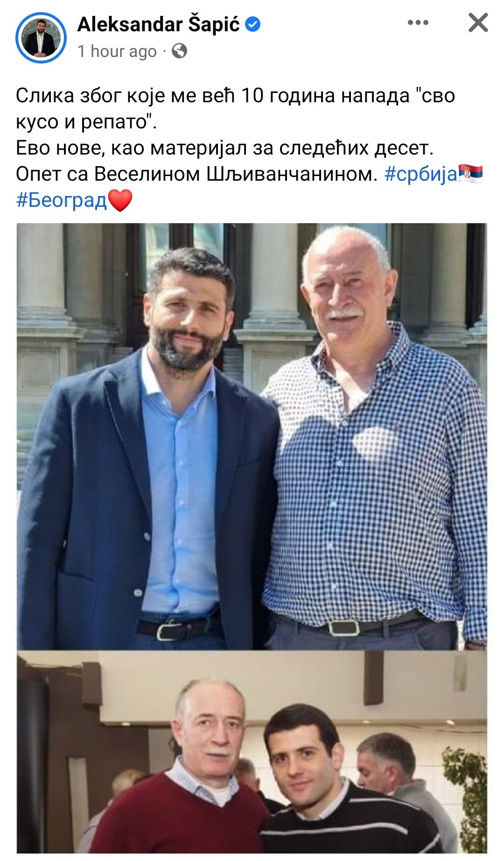504x861 pixels.
Task: Tap the man in the navy blazer
Action: (x=148, y=448)
